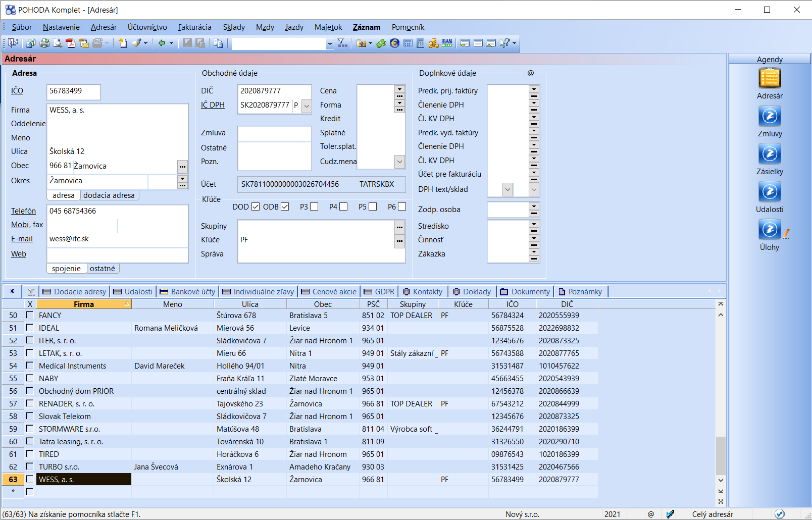Open the Zásielky agenda icon
The image size is (812, 520).
(770, 154)
